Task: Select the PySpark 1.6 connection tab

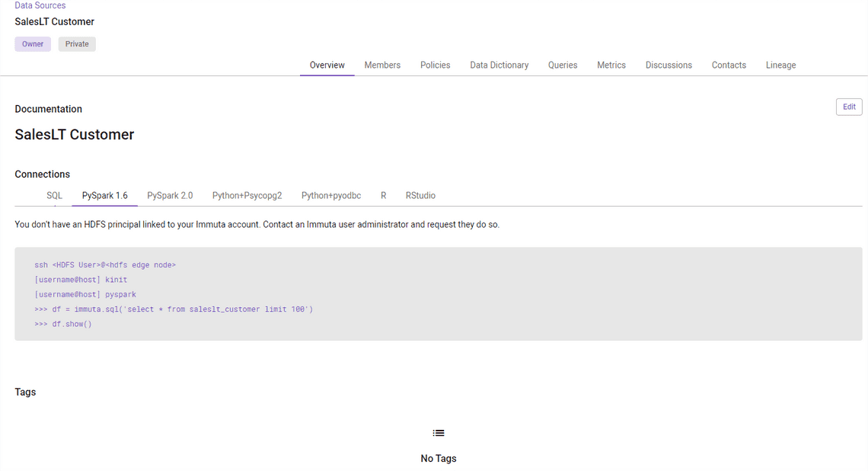Action: 104,196
